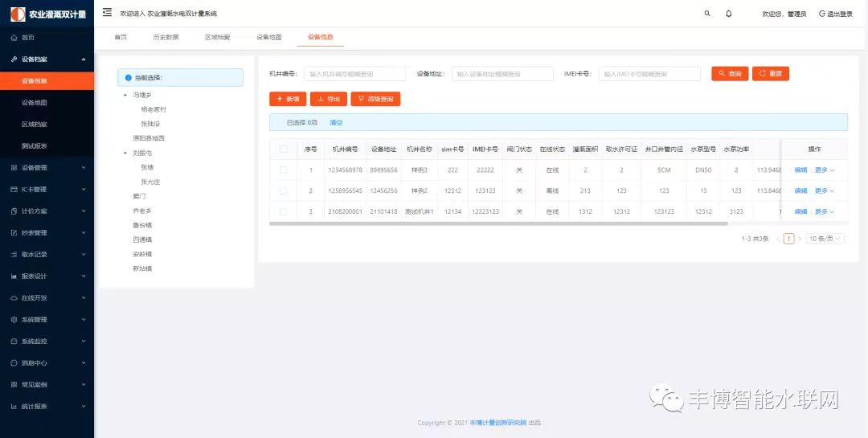Check the row for well 1234568978
Screen dimensions: 868x438
283,170
